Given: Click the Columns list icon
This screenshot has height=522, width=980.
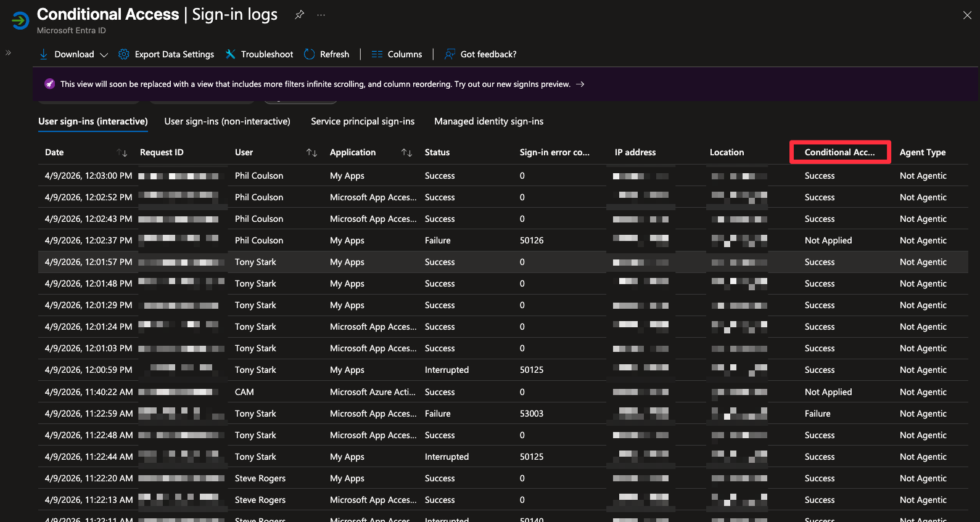Looking at the screenshot, I should tap(377, 54).
